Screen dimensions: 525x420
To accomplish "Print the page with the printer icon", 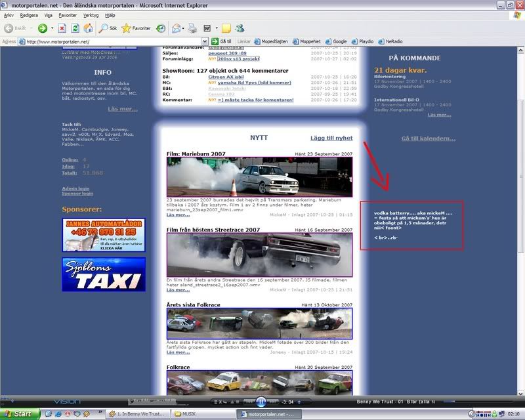I will (192, 28).
